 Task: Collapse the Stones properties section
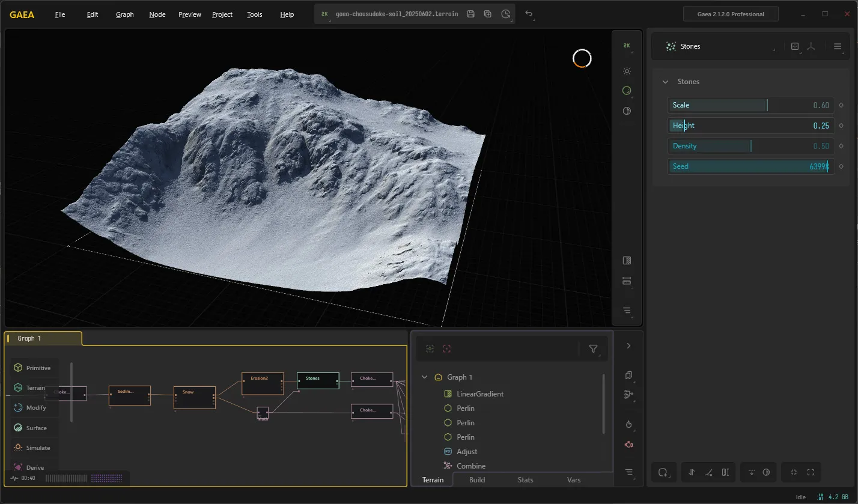point(665,82)
